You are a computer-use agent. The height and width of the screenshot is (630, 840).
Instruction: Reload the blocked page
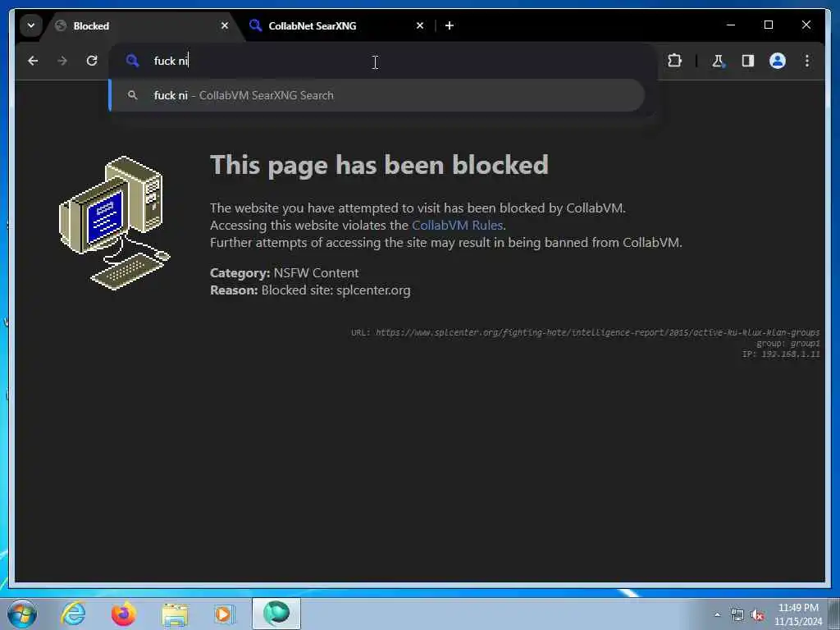[92, 61]
